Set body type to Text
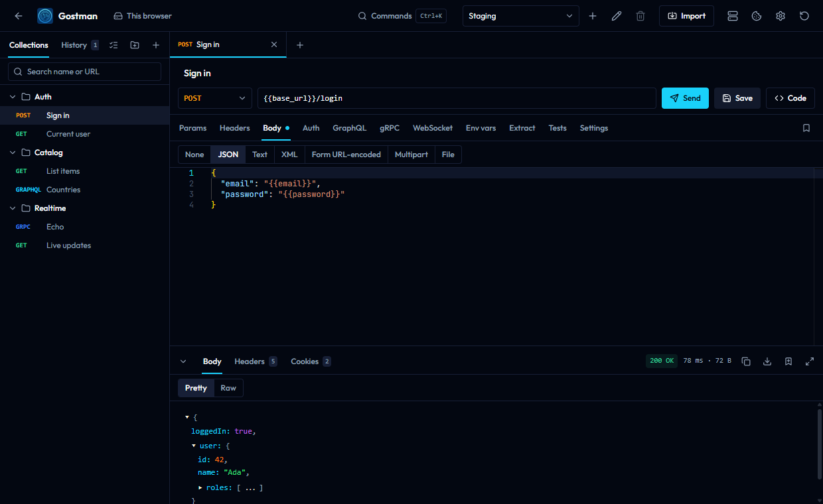The height and width of the screenshot is (504, 823). 260,155
